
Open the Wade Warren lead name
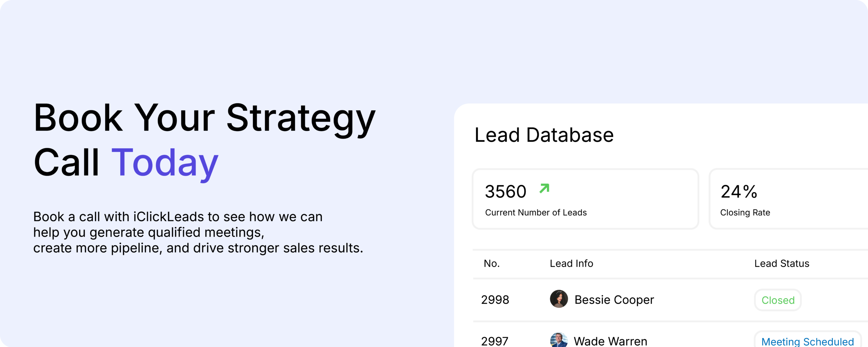610,341
